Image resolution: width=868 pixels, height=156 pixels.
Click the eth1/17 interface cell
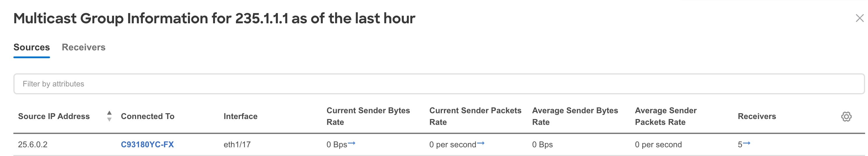point(237,145)
